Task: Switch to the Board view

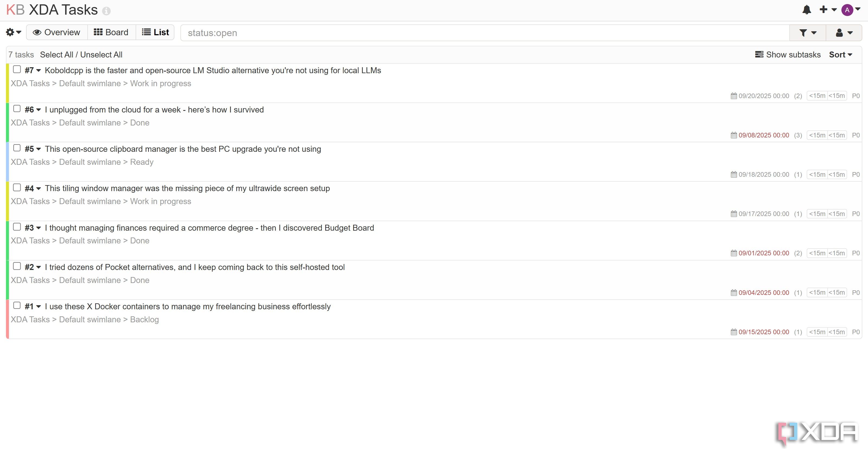Action: tap(111, 32)
